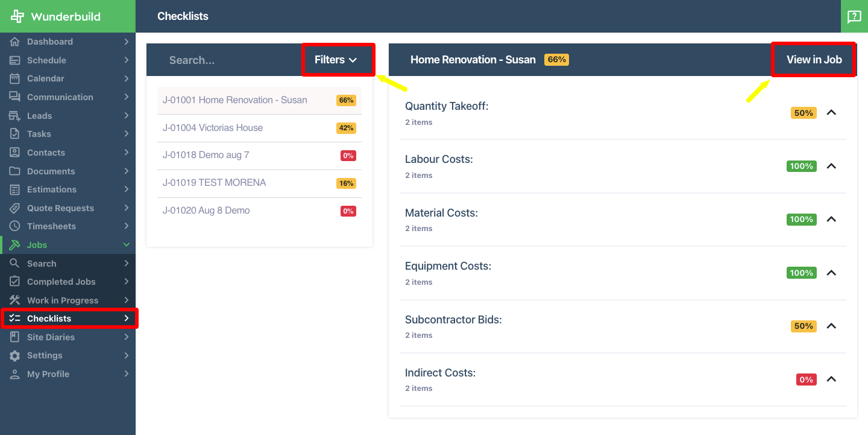Select job J-01019 TEST MORENA
Viewport: 868px width, 435px height.
pyautogui.click(x=259, y=183)
